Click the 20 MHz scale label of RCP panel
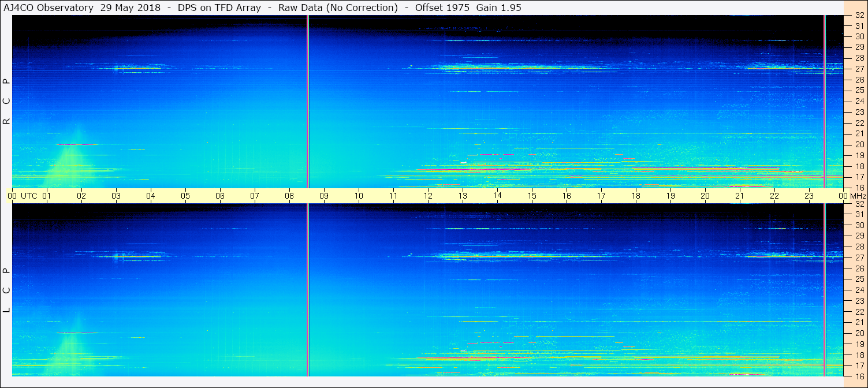868x388 pixels. click(x=859, y=144)
